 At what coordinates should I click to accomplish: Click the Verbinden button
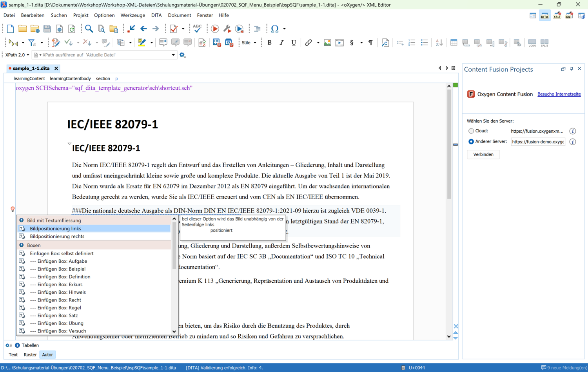coord(483,154)
